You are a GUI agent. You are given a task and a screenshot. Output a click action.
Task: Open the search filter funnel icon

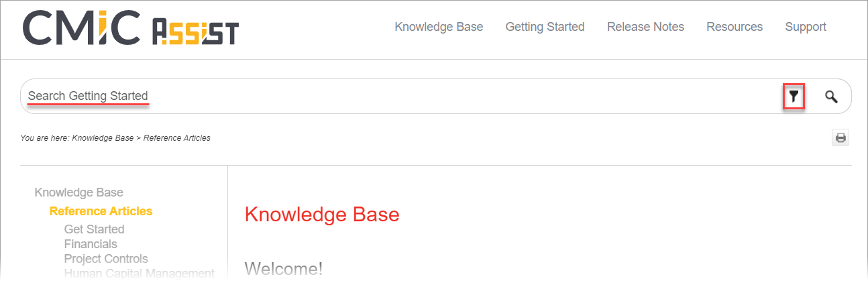click(x=794, y=97)
